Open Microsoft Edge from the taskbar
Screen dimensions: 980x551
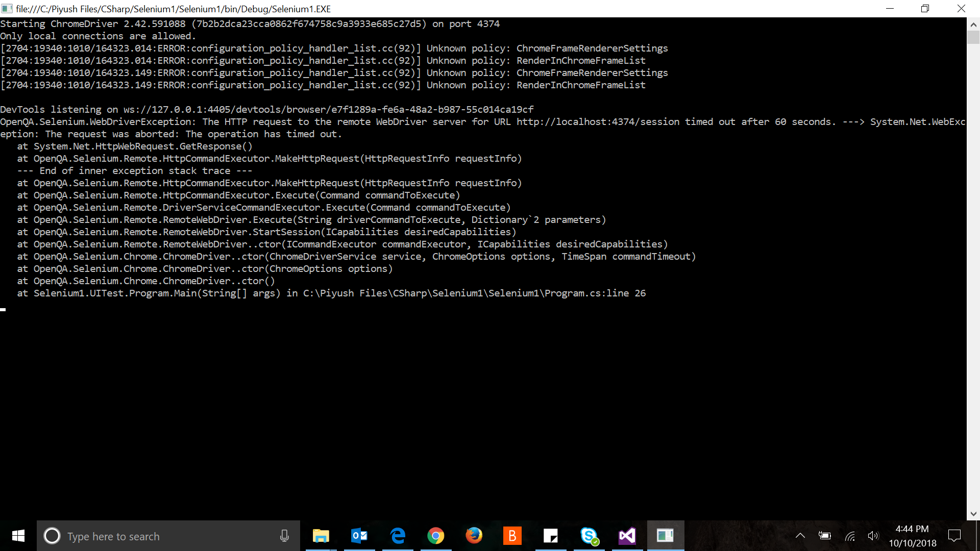[x=398, y=536]
